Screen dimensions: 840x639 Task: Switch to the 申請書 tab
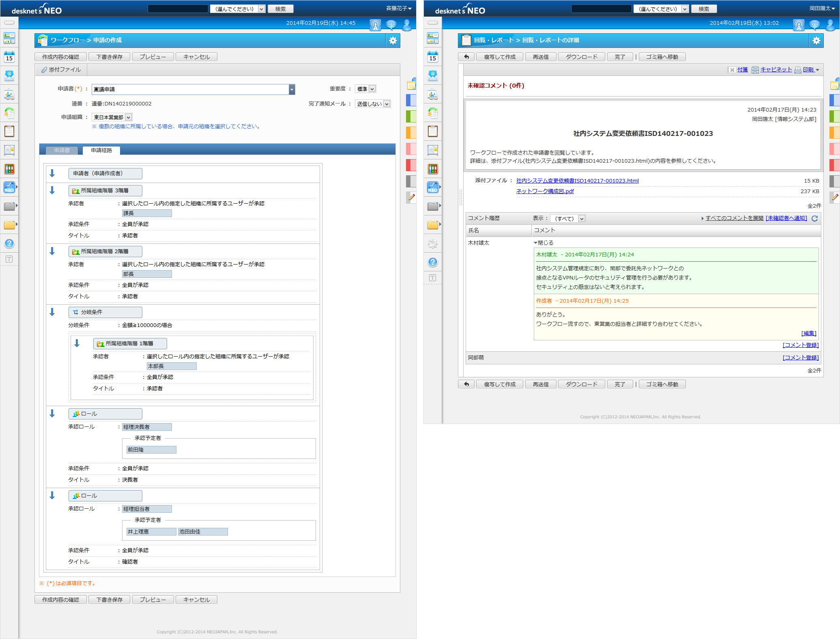tap(62, 150)
